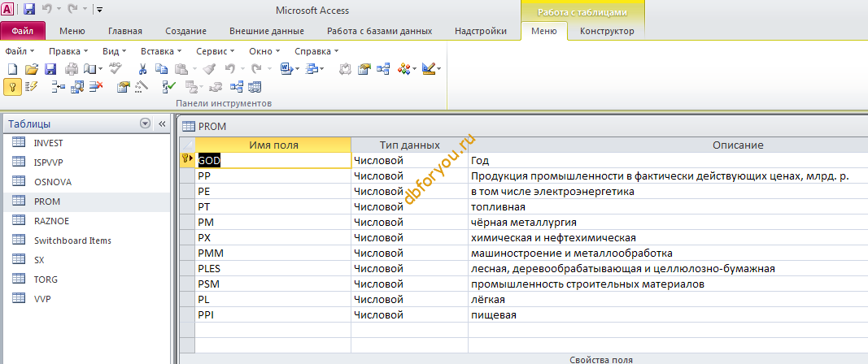Screen dimensions: 868x364
Task: Switch to the Конструктор ribbon tab
Action: [x=607, y=31]
